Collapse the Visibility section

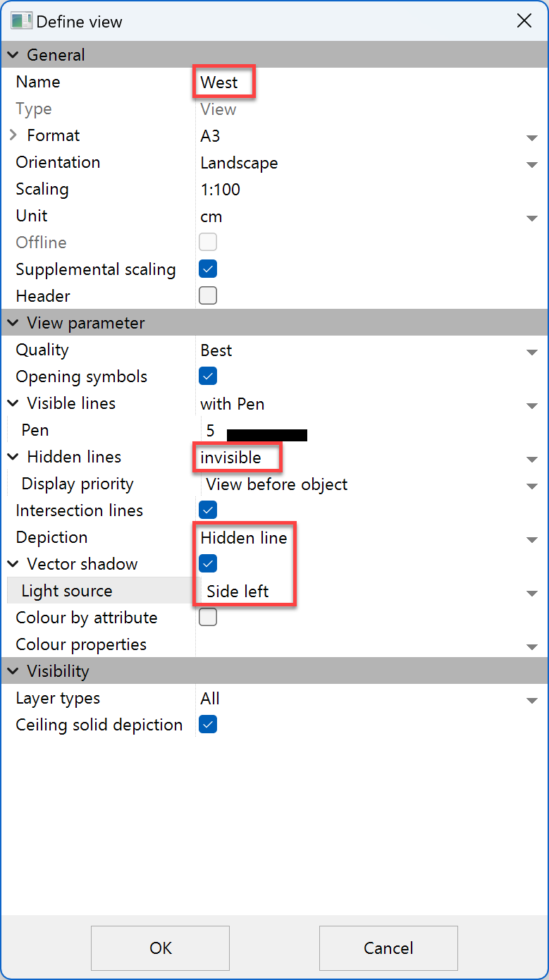[13, 671]
